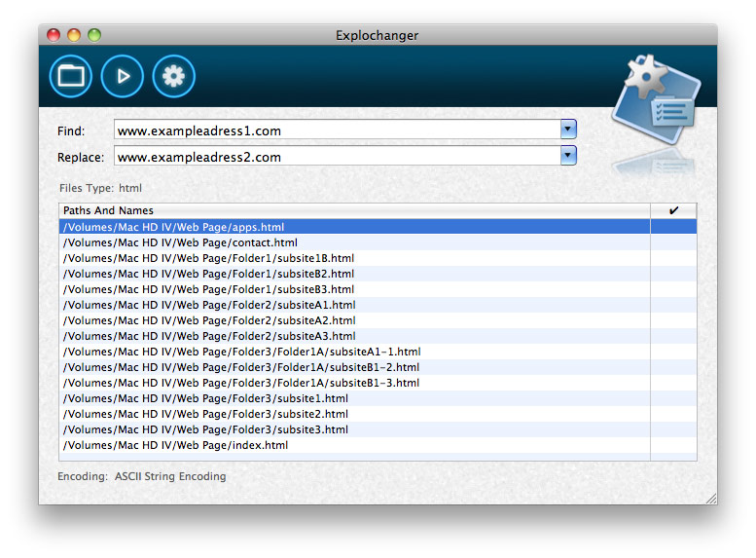Click the window resize grip corner
Viewport: 756px width, 558px height.
tap(711, 499)
